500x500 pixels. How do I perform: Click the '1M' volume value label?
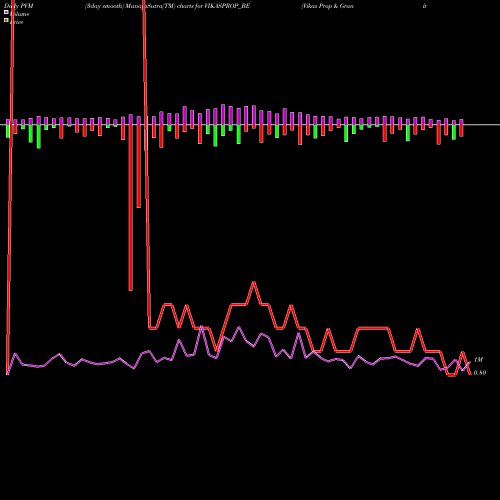click(478, 360)
